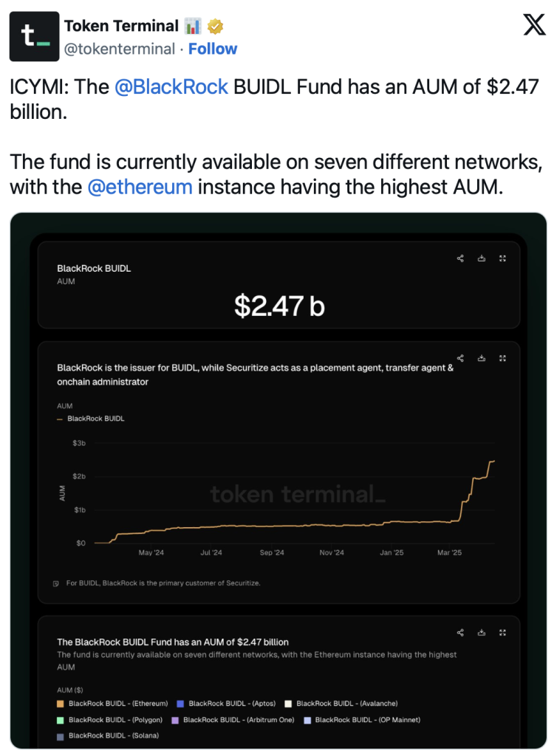Screen dimensions: 557x756
Task: Click the gold verified badge icon
Action: (215, 26)
